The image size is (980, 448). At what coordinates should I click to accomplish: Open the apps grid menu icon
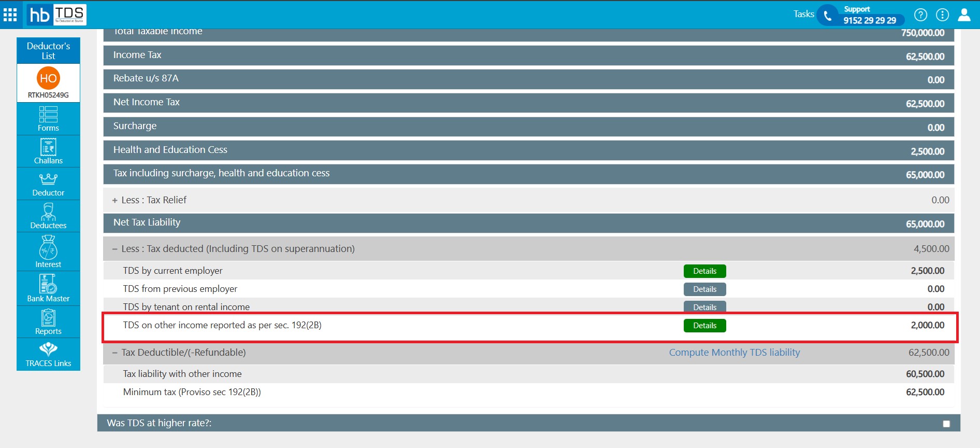[10, 15]
